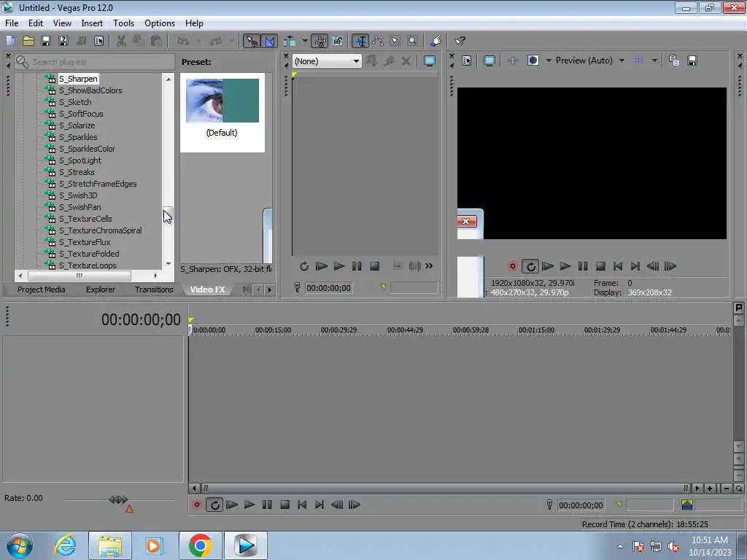The height and width of the screenshot is (560, 747).
Task: Select S_SoftFocus plug-in
Action: click(81, 114)
